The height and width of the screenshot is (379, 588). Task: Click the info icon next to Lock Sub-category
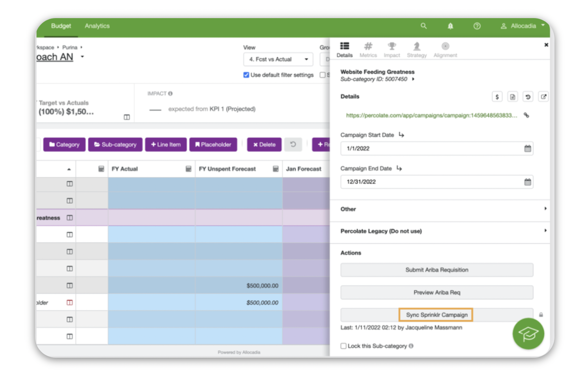(411, 346)
